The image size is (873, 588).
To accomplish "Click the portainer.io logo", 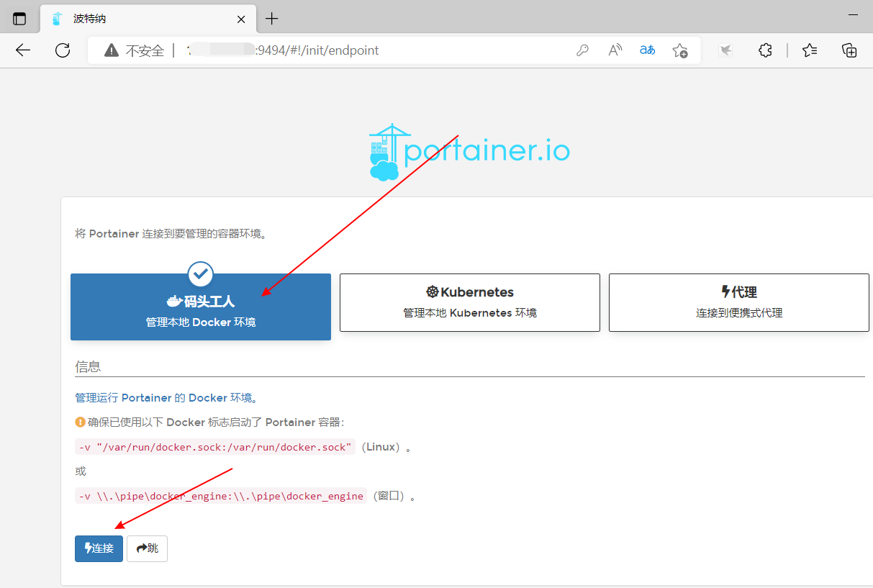I will point(469,151).
